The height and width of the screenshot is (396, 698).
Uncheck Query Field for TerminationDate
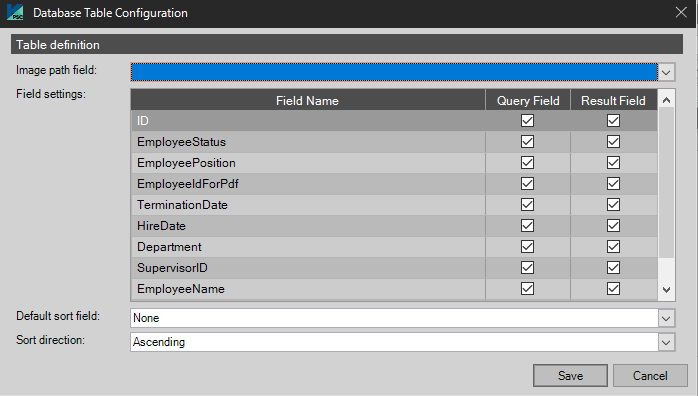coord(528,205)
